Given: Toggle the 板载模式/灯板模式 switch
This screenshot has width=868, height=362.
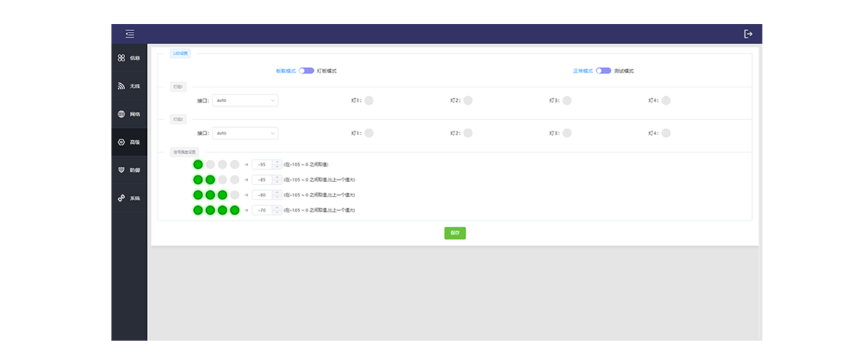Looking at the screenshot, I should pyautogui.click(x=307, y=71).
